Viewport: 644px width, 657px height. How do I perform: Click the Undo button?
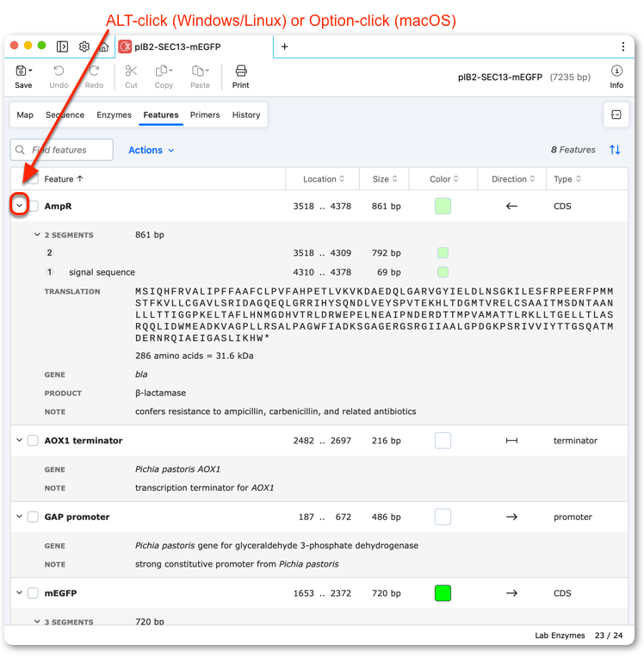(59, 77)
